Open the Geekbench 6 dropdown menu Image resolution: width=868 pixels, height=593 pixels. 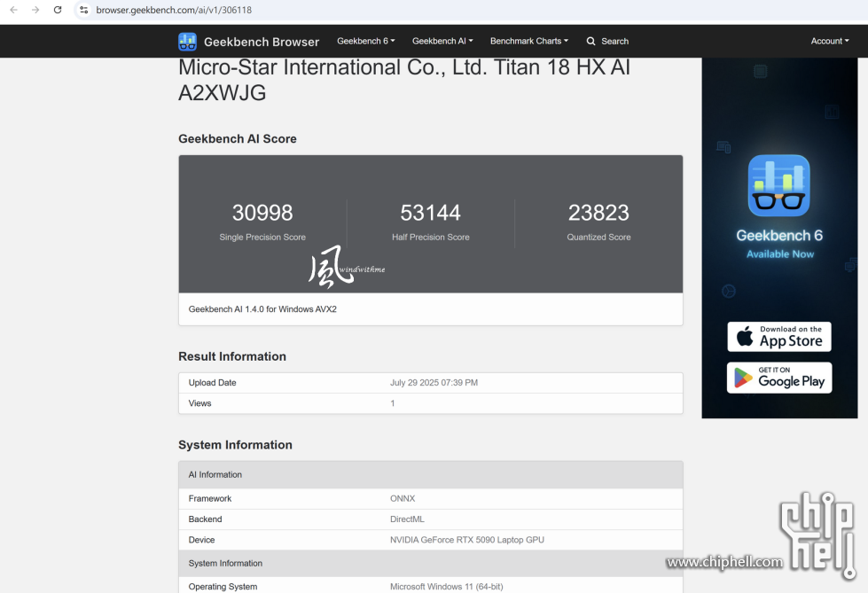coord(366,41)
